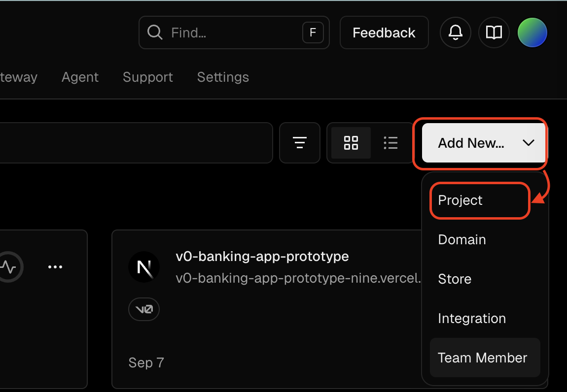The height and width of the screenshot is (392, 567).
Task: Open the notifications bell icon
Action: coord(455,33)
